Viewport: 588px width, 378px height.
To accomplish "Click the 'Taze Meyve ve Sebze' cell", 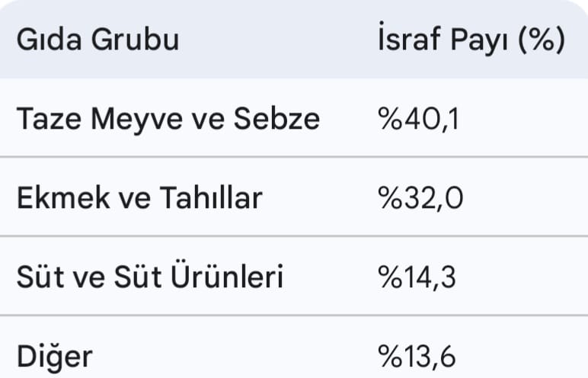I will pos(168,119).
